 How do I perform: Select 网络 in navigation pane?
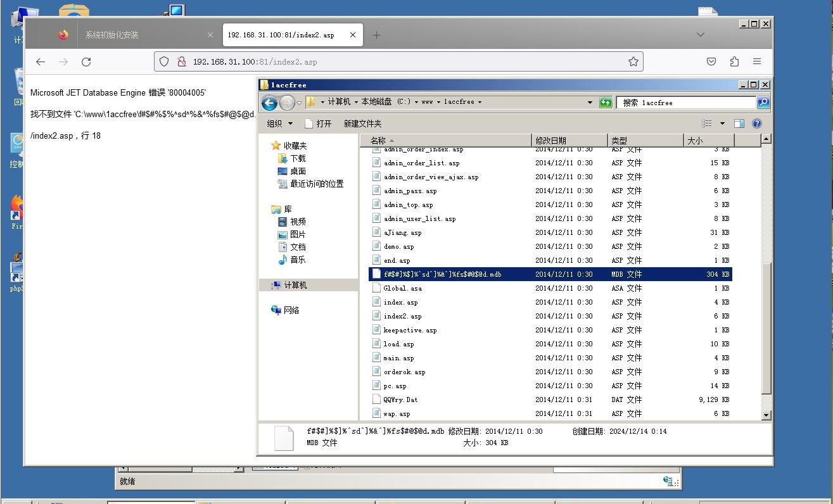tap(286, 310)
